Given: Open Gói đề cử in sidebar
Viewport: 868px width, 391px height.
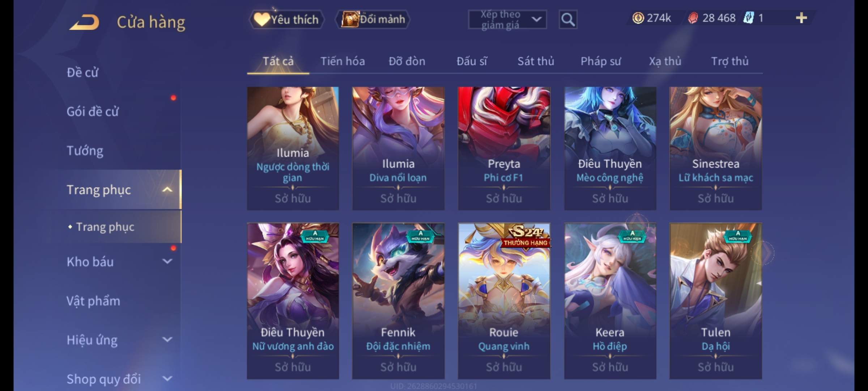Looking at the screenshot, I should 93,112.
